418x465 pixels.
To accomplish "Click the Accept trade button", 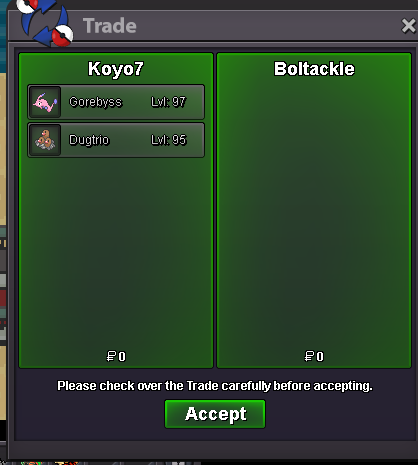I will (x=215, y=414).
